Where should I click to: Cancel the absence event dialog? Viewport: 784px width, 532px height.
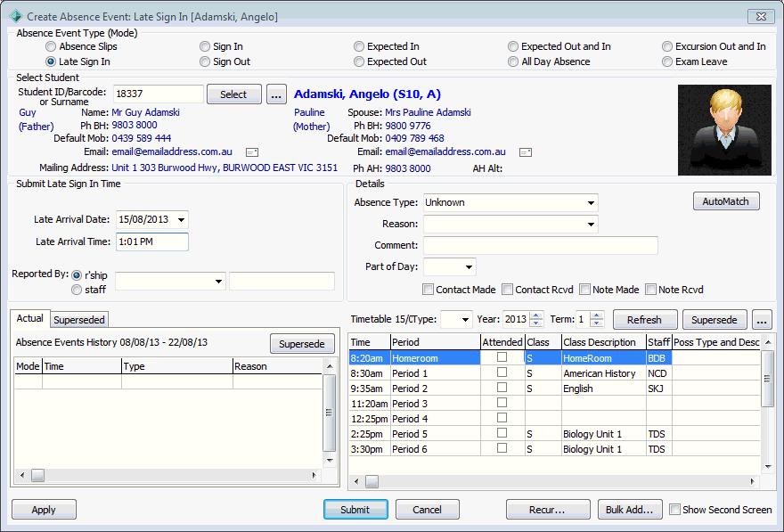pos(428,510)
